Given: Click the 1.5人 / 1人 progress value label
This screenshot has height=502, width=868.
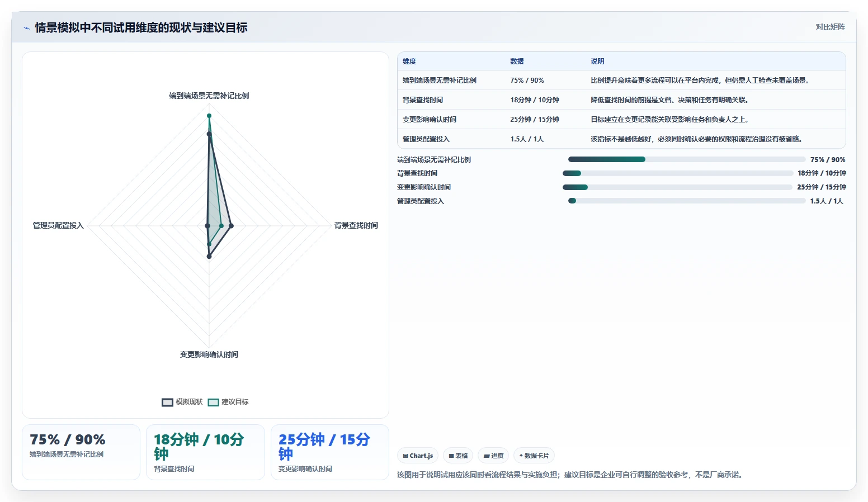Looking at the screenshot, I should (827, 201).
